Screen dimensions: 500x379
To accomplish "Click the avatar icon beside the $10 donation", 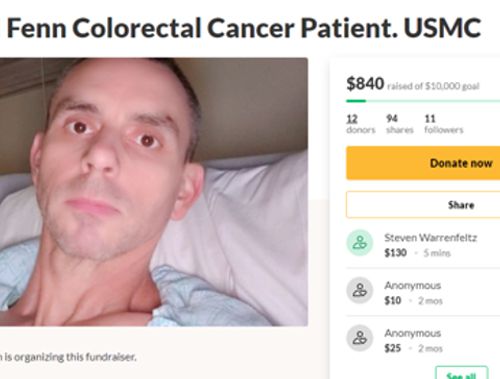I will click(x=360, y=290).
